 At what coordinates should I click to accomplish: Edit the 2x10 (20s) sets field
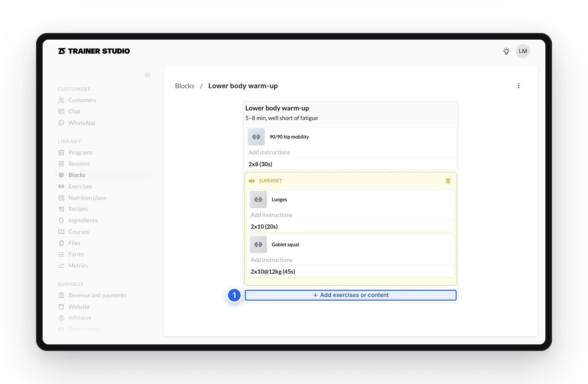coord(350,226)
